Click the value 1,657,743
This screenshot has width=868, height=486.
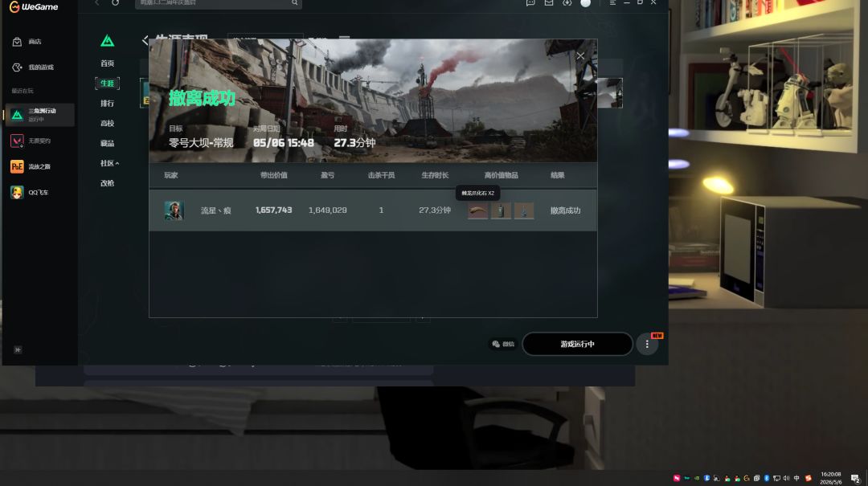coord(274,210)
